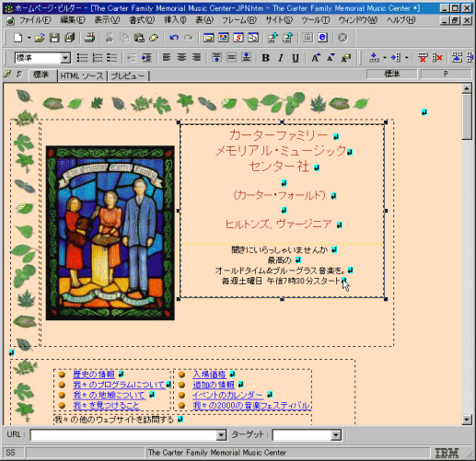Click the 我々を見つけること link
Viewport: 476px width, 461px height.
tap(106, 406)
